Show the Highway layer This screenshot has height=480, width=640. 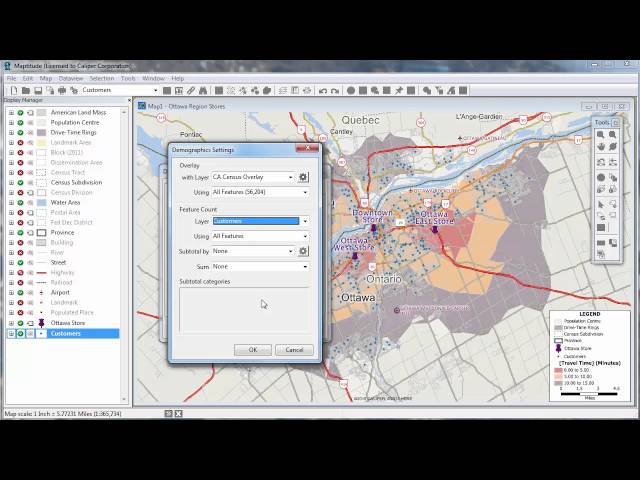pyautogui.click(x=20, y=273)
